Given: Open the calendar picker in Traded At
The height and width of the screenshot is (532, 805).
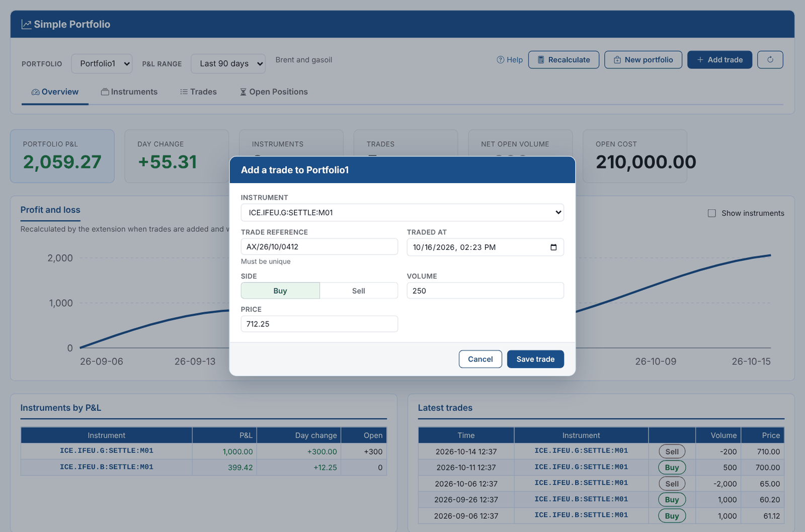Looking at the screenshot, I should pyautogui.click(x=553, y=247).
